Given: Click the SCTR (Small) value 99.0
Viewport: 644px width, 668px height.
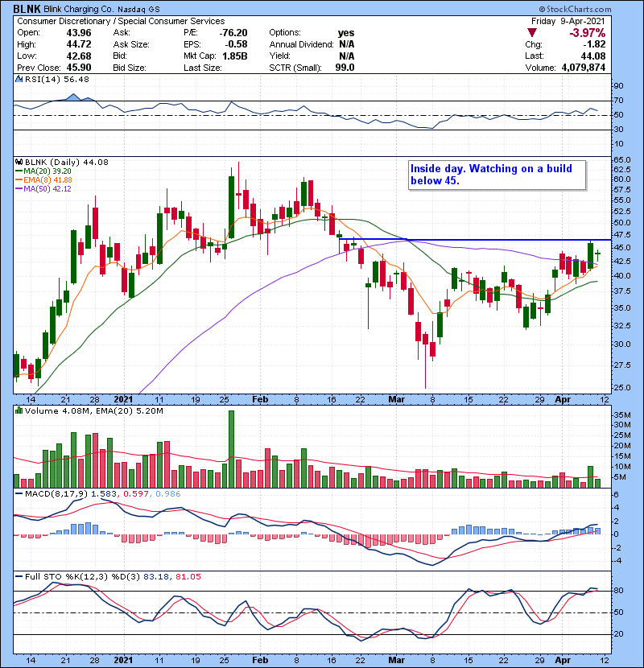Looking at the screenshot, I should point(345,68).
